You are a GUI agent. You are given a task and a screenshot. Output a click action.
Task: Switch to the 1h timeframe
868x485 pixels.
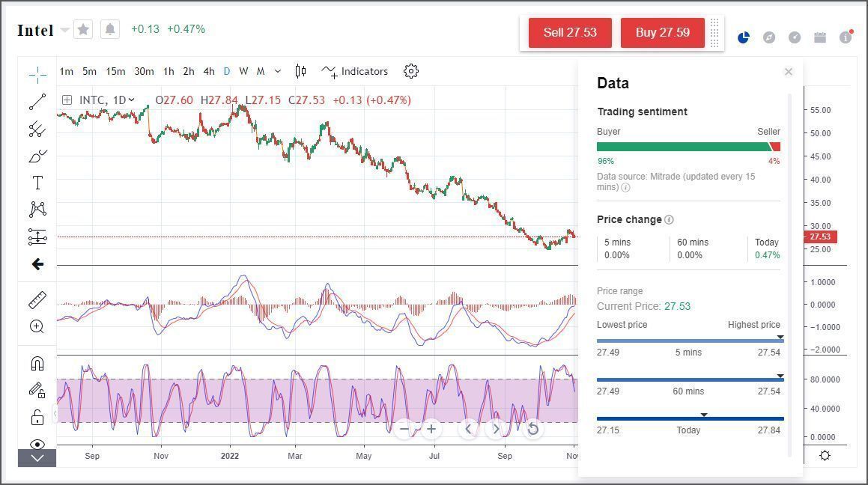click(x=169, y=71)
